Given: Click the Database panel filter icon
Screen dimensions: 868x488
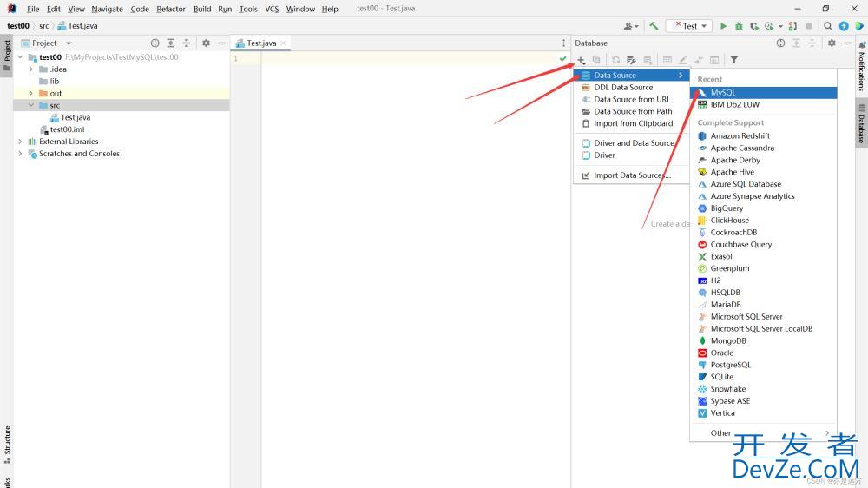Looking at the screenshot, I should coord(733,60).
